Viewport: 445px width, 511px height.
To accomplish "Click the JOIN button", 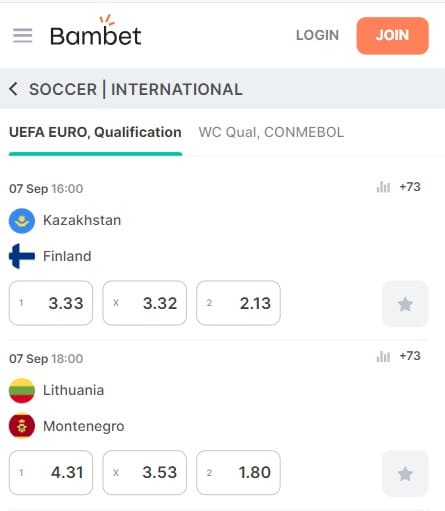I will tap(392, 35).
